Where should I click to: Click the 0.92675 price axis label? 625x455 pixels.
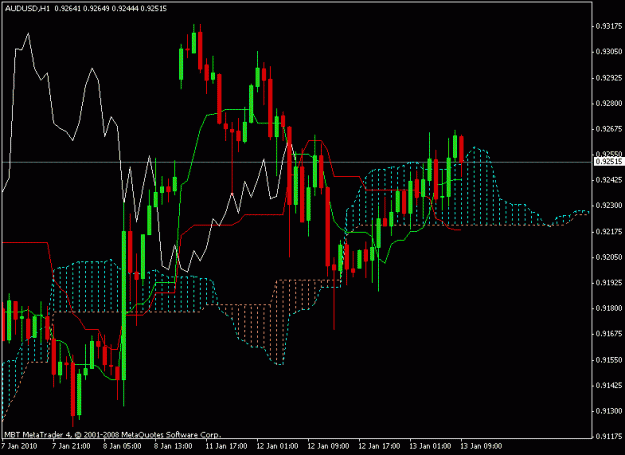click(609, 129)
